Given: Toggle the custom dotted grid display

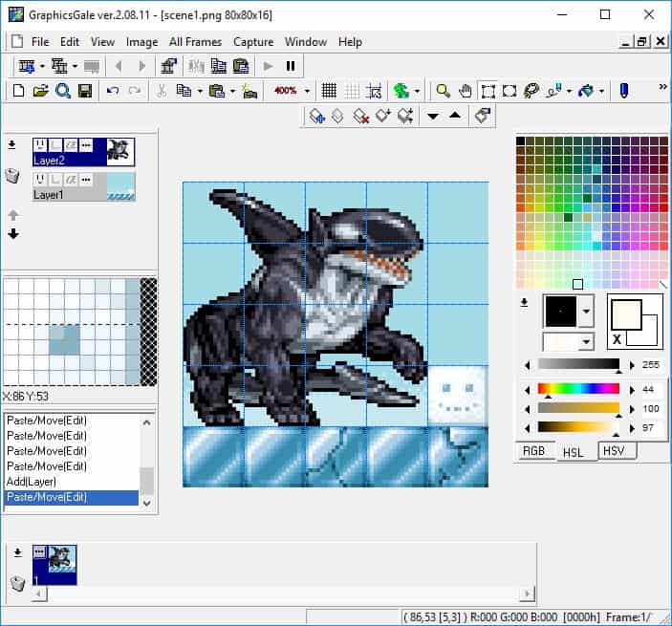Looking at the screenshot, I should [x=352, y=91].
